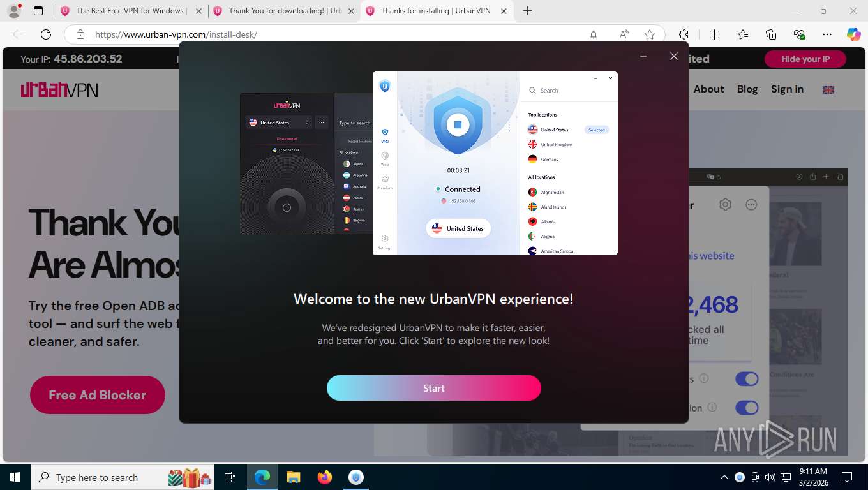Switch to The Best Free VPN for Windows tab
This screenshot has width=868, height=490.
[x=131, y=11]
